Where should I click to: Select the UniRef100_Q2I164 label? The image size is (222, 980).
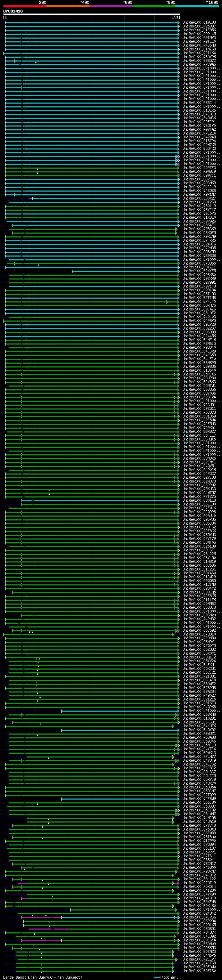coord(199,53)
